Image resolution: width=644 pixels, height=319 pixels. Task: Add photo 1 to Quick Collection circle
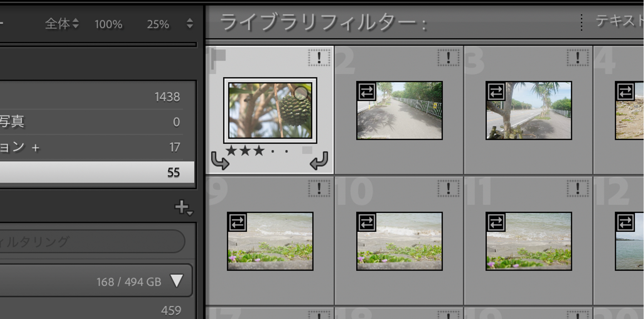click(301, 93)
